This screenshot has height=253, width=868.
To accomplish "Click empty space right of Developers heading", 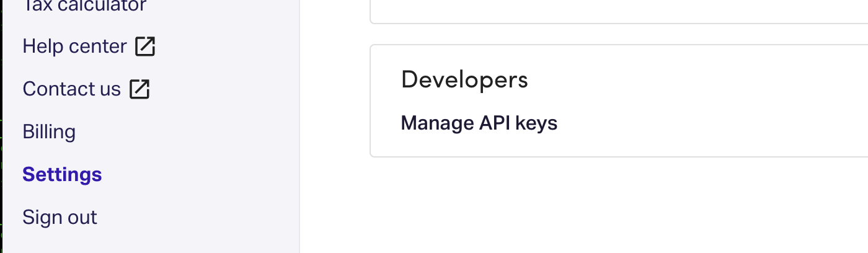I will click(682, 80).
